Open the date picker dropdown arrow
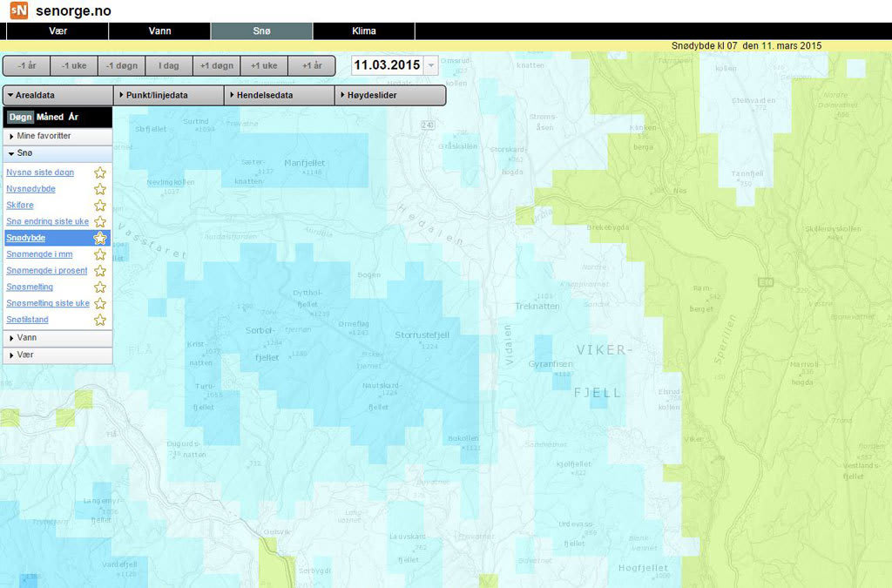The width and height of the screenshot is (892, 588). point(431,65)
